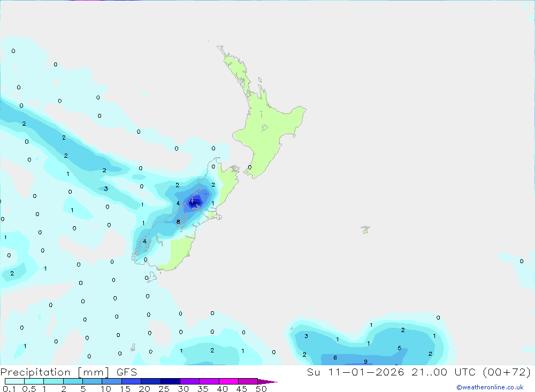535x392 pixels.
Task: Click the 2–5 mm legend color box
Action: (x=73, y=381)
